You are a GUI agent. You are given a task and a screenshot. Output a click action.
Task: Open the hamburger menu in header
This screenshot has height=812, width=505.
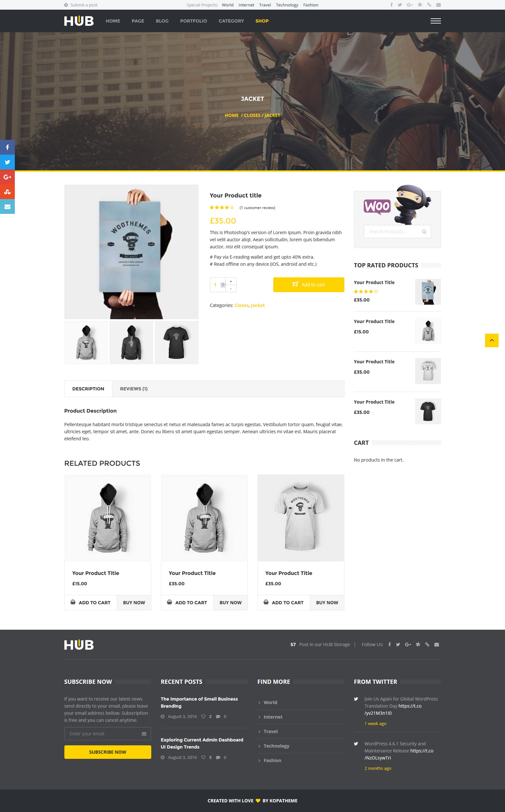click(435, 21)
